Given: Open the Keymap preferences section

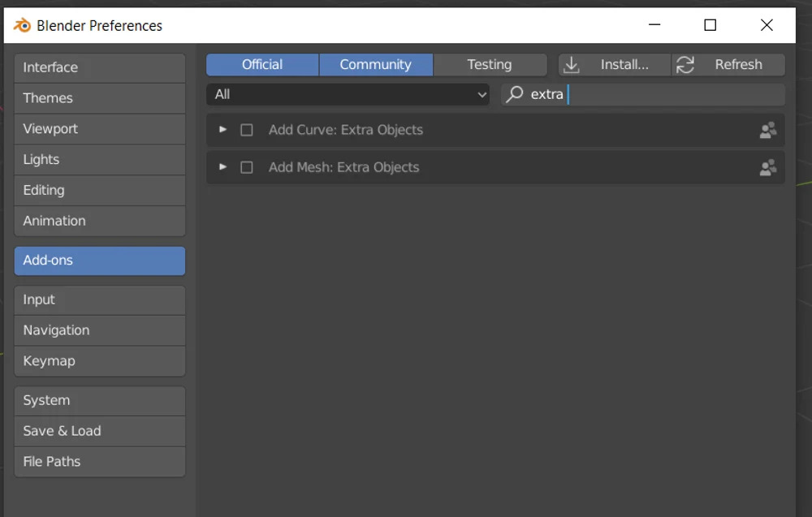Looking at the screenshot, I should (99, 361).
